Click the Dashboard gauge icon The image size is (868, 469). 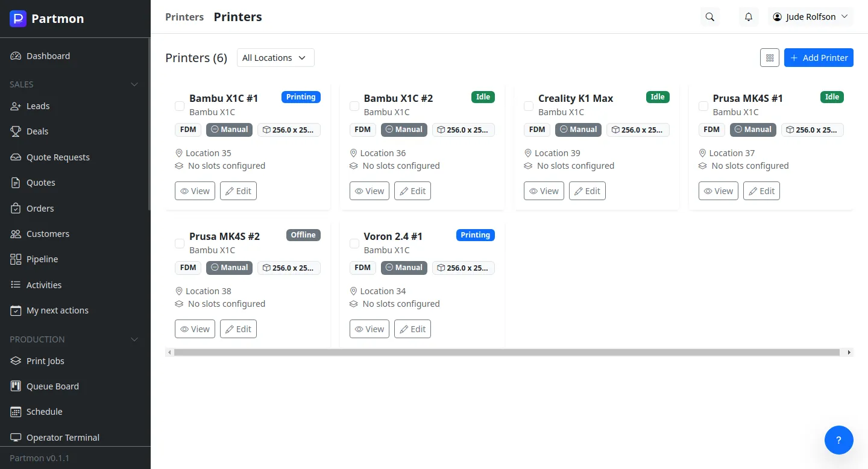pyautogui.click(x=16, y=56)
